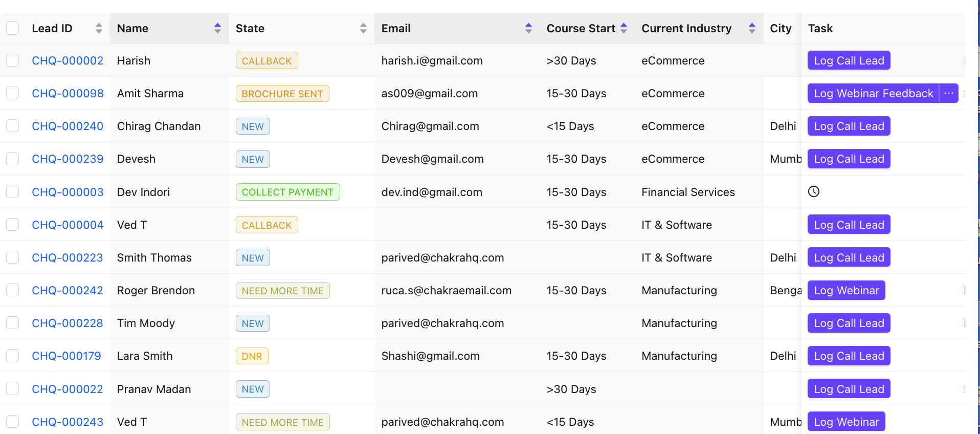Viewport: 980px width, 434px height.
Task: Open lead CHQ-000242 link
Action: [x=68, y=290]
